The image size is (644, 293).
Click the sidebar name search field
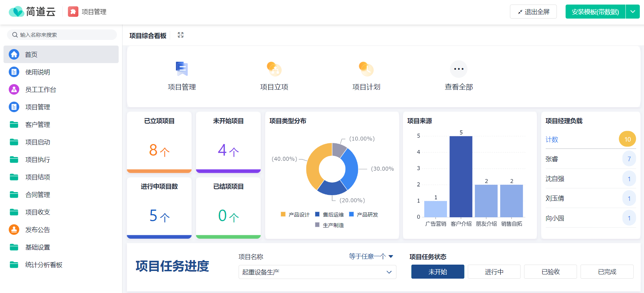tap(62, 35)
